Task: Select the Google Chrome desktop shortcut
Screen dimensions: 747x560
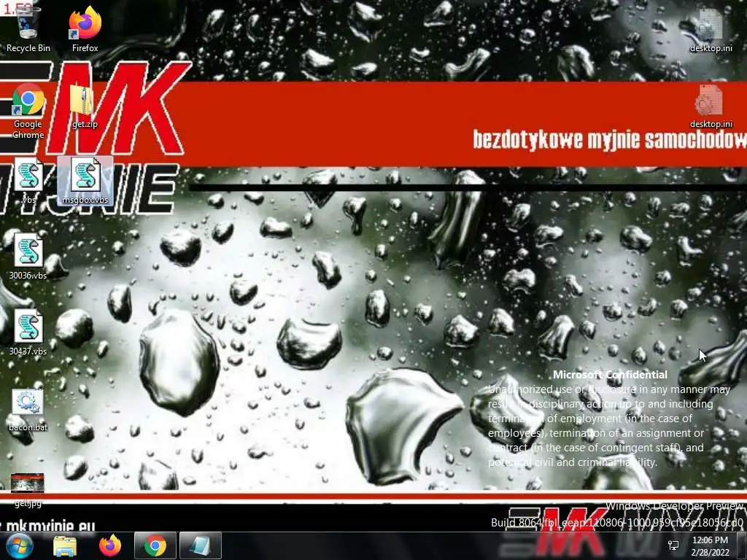Action: [28, 111]
